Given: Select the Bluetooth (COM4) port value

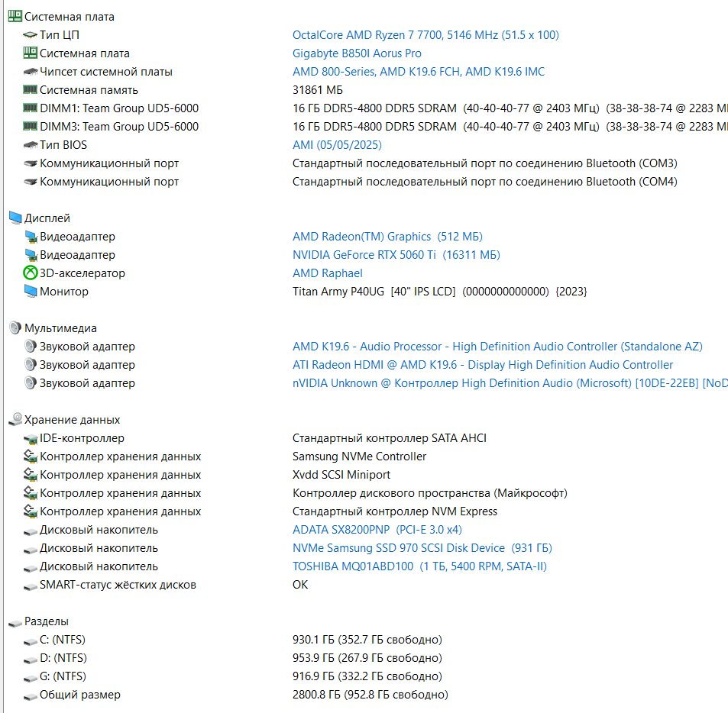Looking at the screenshot, I should (485, 182).
